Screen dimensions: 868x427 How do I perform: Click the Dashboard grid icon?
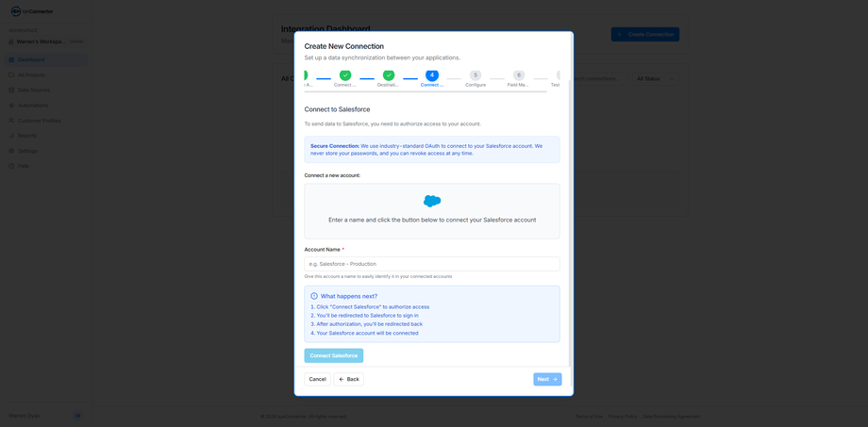(x=11, y=59)
